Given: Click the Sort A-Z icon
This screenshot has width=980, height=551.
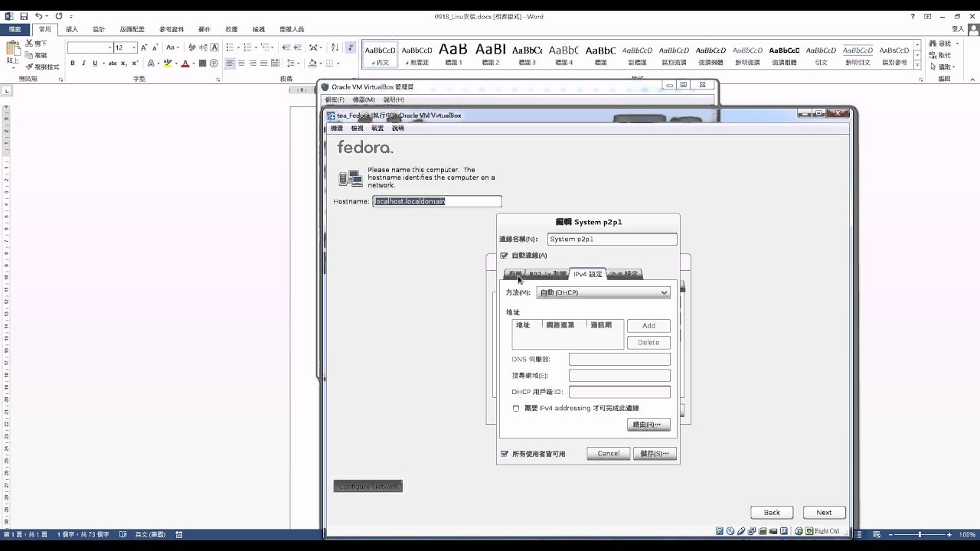Looking at the screenshot, I should point(335,47).
